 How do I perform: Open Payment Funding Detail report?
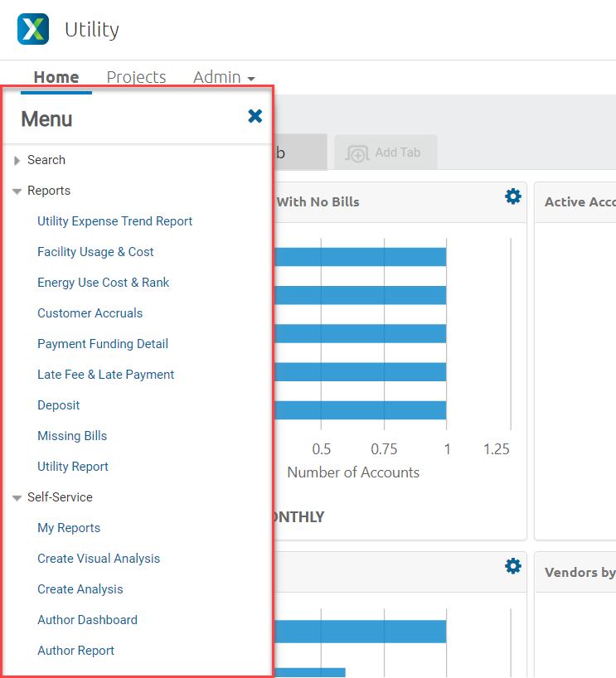103,344
